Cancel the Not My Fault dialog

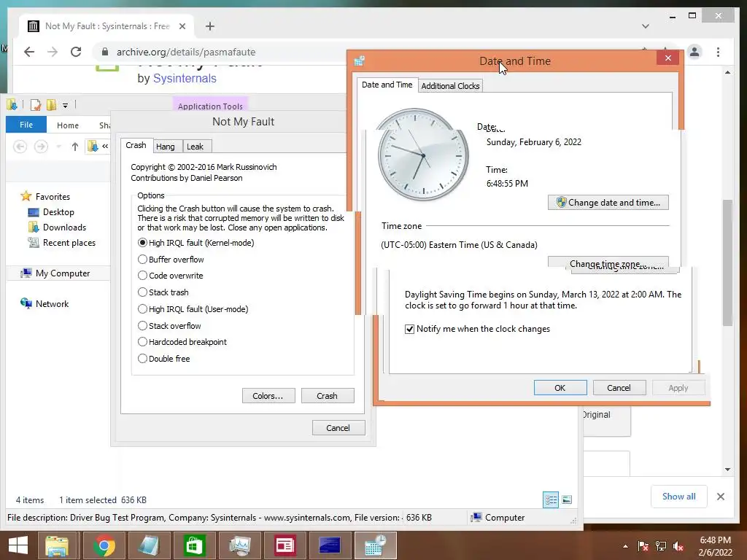[x=338, y=427]
